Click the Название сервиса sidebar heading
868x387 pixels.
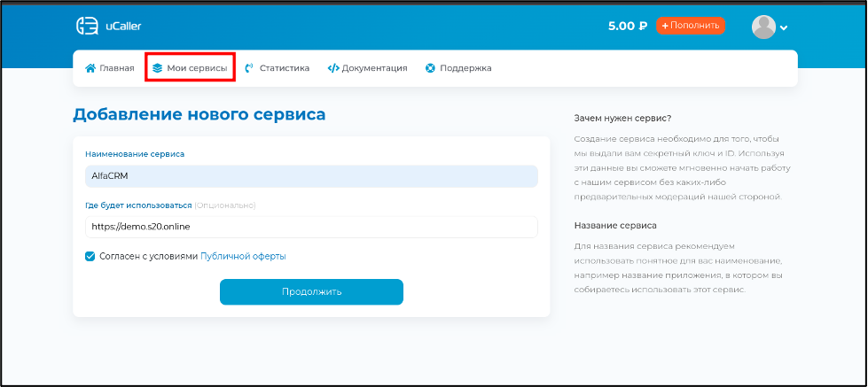tap(615, 226)
